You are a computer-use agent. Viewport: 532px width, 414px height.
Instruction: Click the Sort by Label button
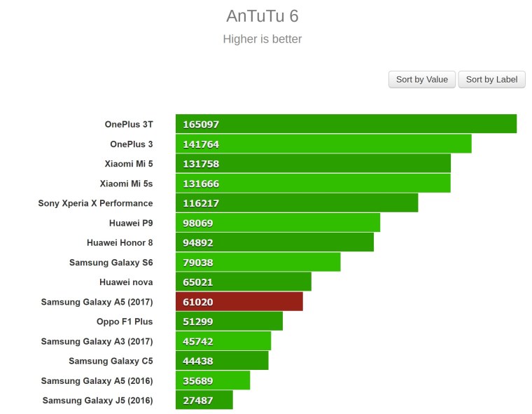click(x=491, y=79)
